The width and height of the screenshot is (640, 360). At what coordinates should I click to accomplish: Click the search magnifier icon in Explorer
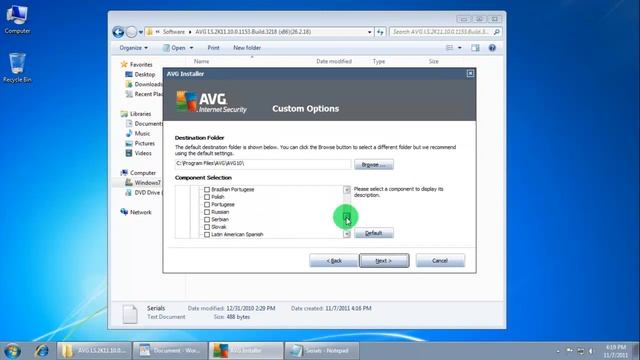coord(496,32)
